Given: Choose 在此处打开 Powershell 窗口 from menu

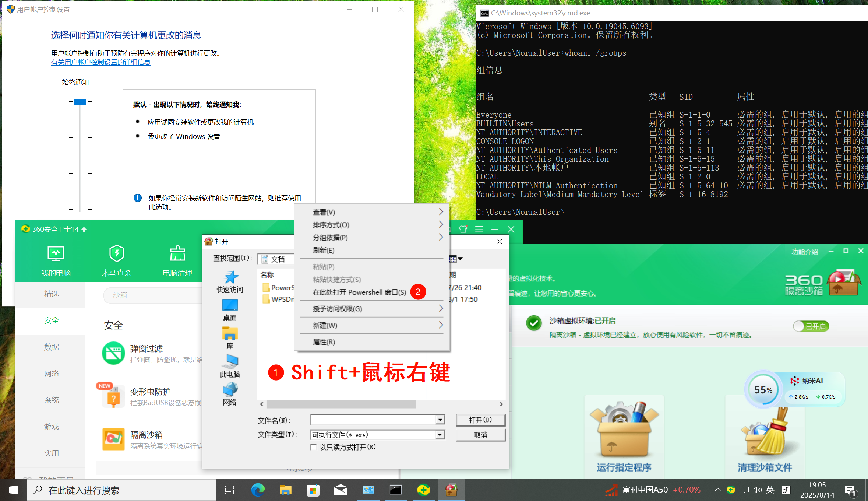Looking at the screenshot, I should pos(360,292).
